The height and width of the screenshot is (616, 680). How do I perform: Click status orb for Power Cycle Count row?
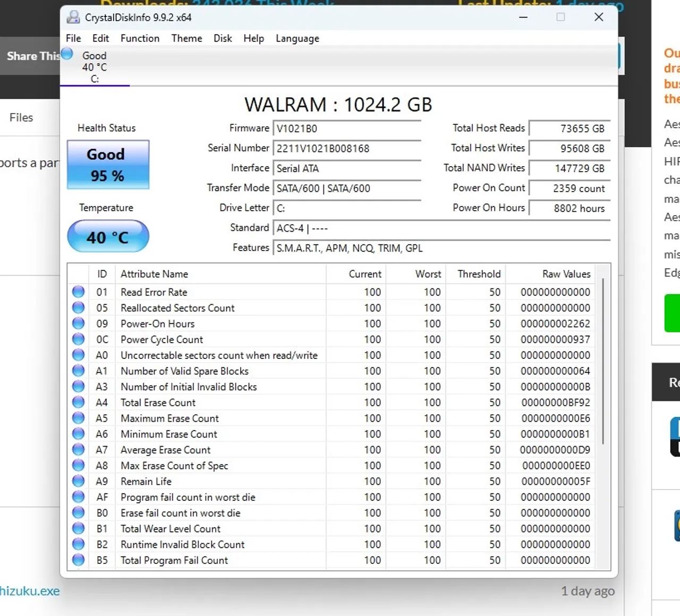coord(78,339)
